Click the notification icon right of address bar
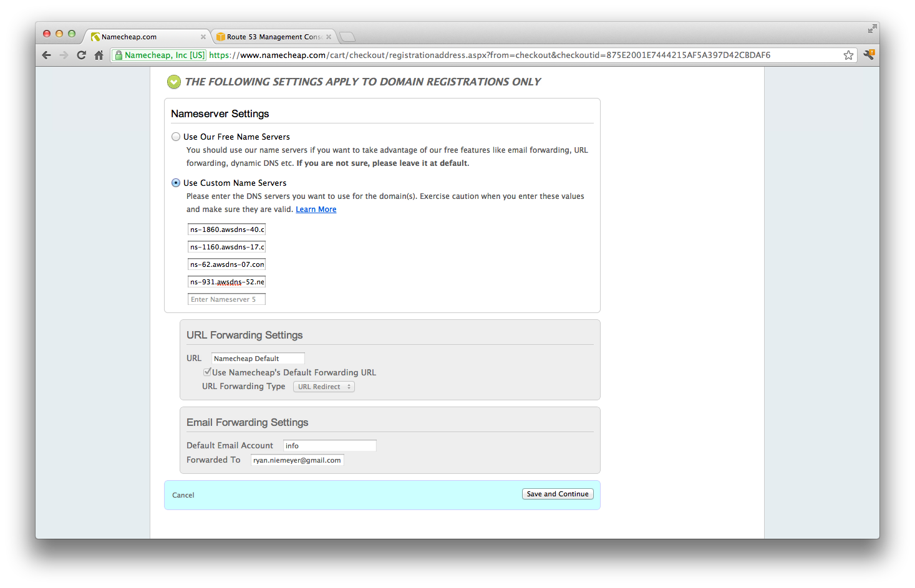The width and height of the screenshot is (915, 588). click(868, 55)
